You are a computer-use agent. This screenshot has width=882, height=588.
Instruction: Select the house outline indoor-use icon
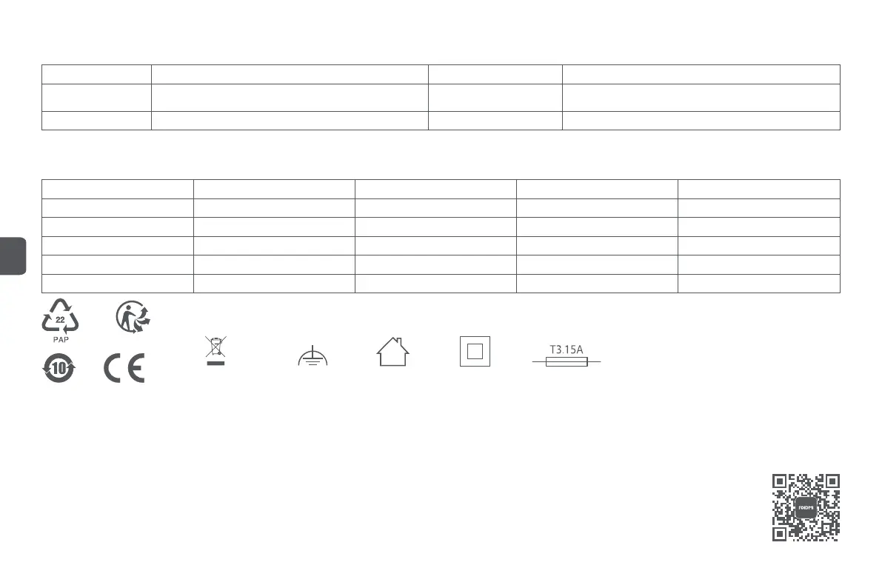393,352
